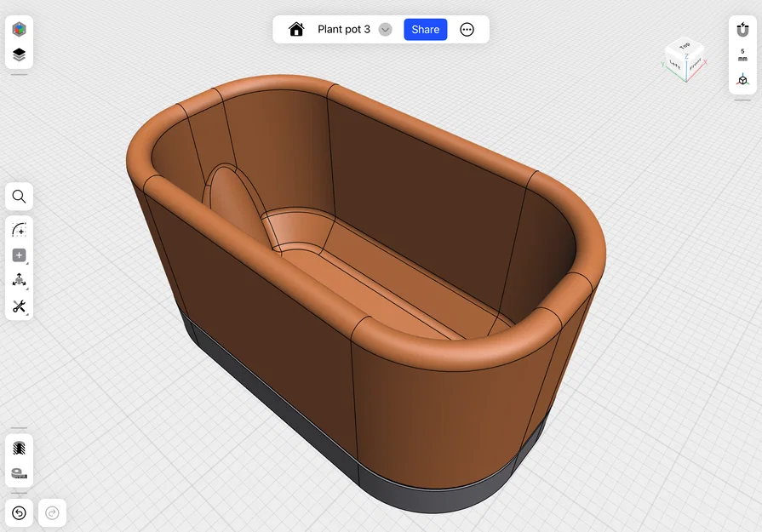Open the visualization color cube panel
This screenshot has width=762, height=532.
pos(19,28)
